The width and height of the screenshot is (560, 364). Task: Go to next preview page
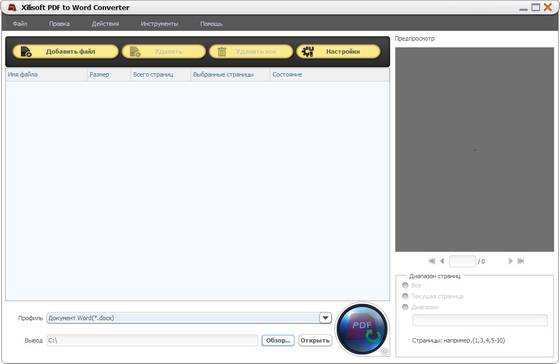point(510,261)
